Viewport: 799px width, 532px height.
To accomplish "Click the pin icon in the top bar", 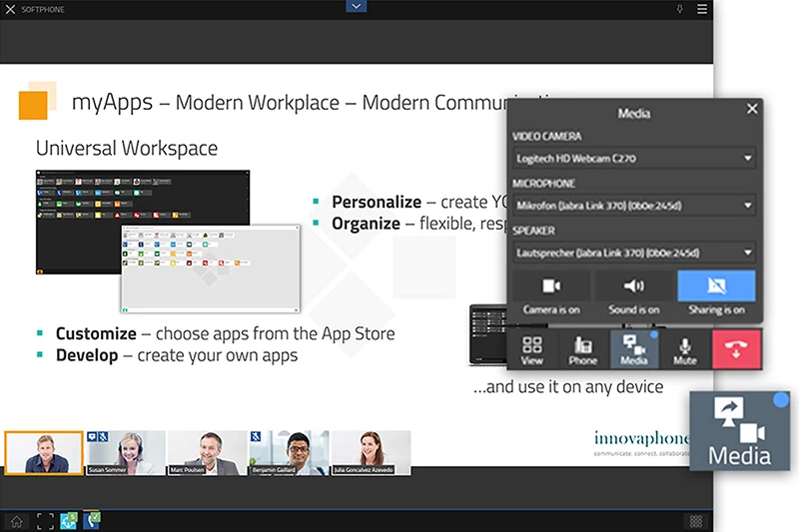I will 680,8.
